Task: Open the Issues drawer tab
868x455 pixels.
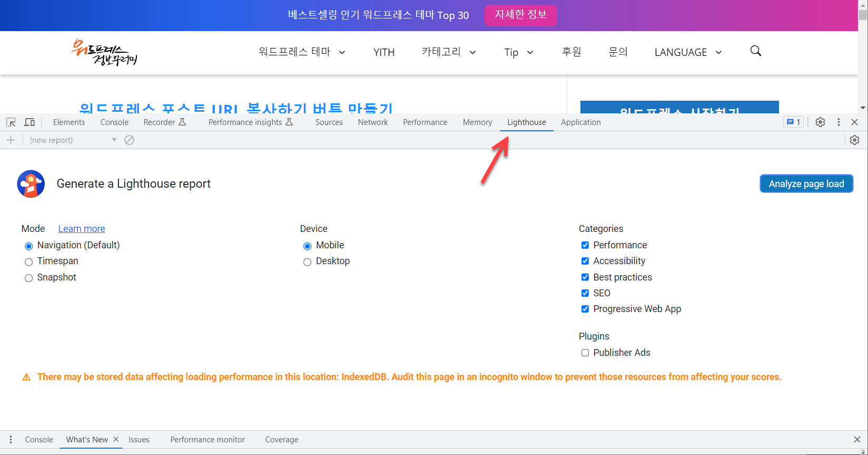Action: 139,440
